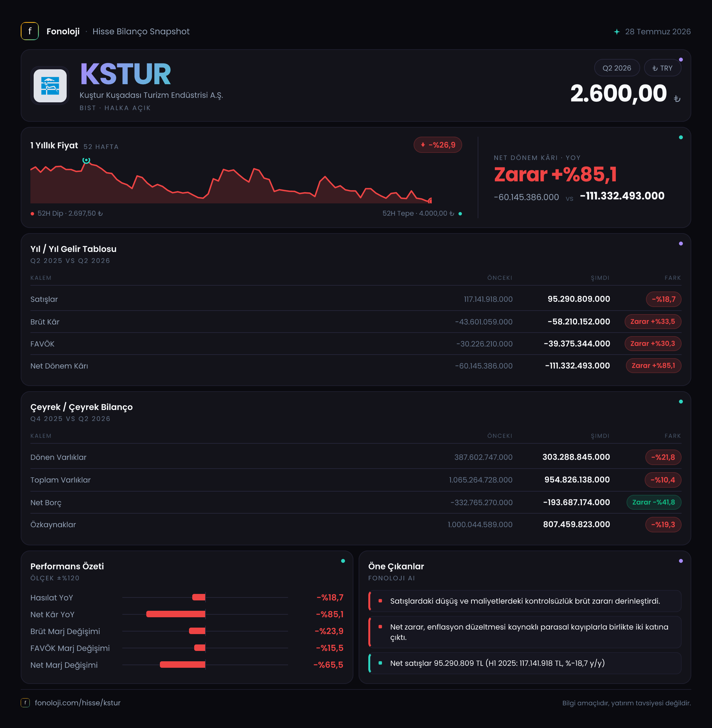Click the -%10,4 badge for Toplam Varlıklar
The width and height of the screenshot is (712, 728).
coord(662,480)
